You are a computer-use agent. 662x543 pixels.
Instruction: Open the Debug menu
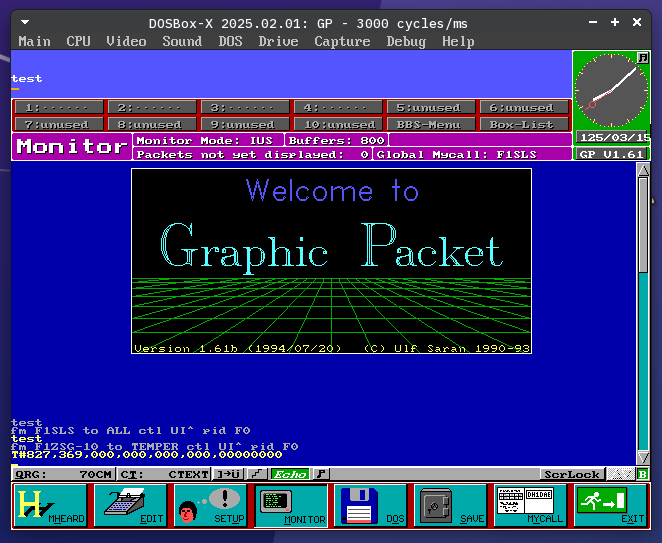406,41
